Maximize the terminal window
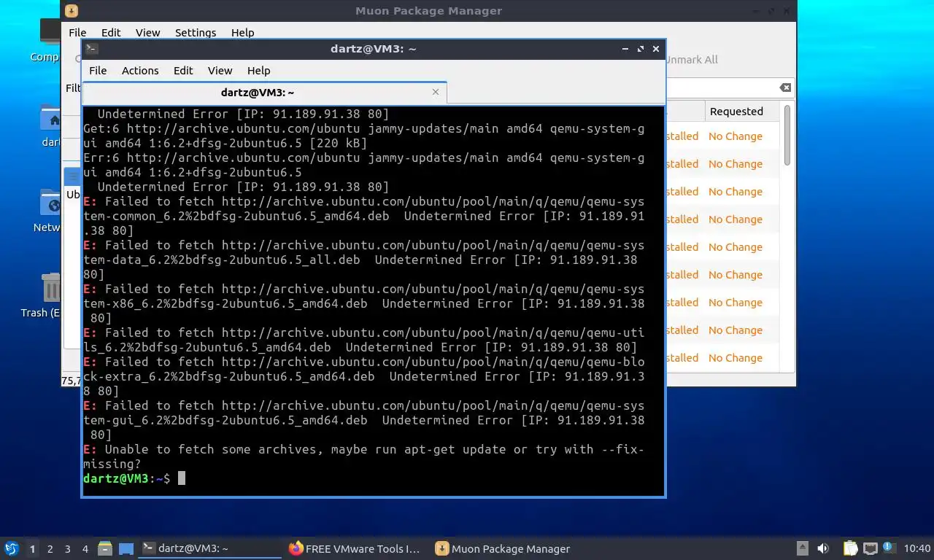 click(641, 49)
